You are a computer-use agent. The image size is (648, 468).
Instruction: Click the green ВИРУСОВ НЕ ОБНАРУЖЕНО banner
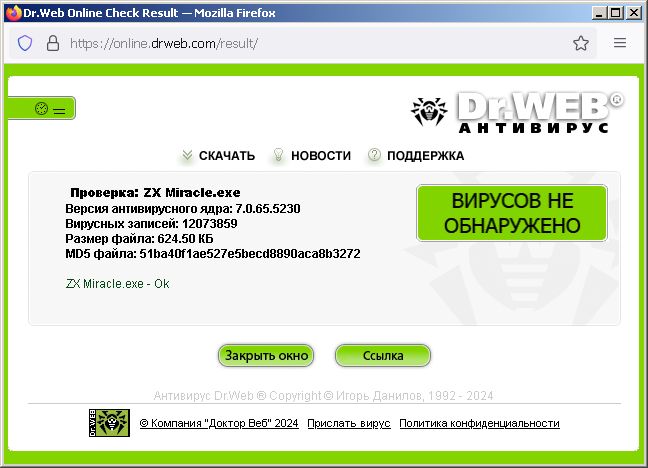pos(511,213)
